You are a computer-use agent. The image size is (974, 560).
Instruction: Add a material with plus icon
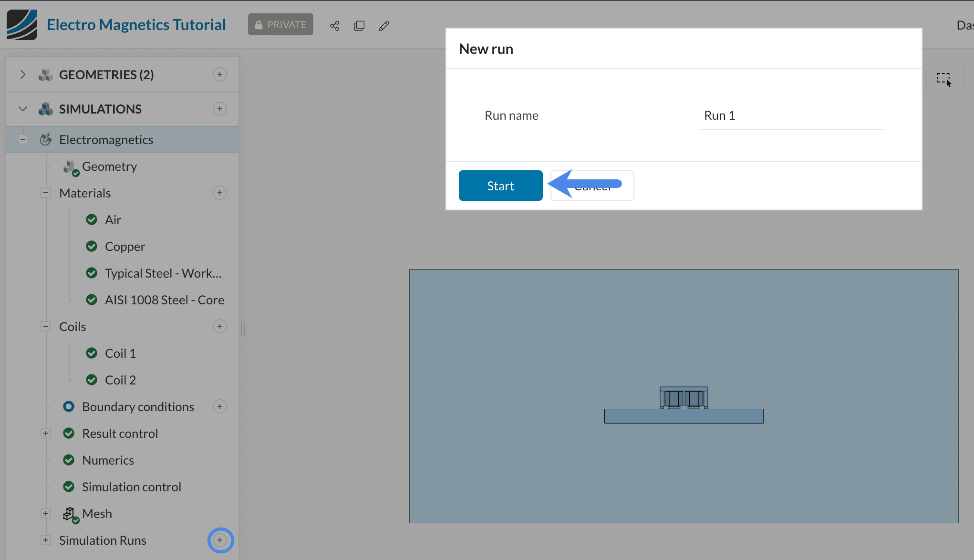[219, 193]
